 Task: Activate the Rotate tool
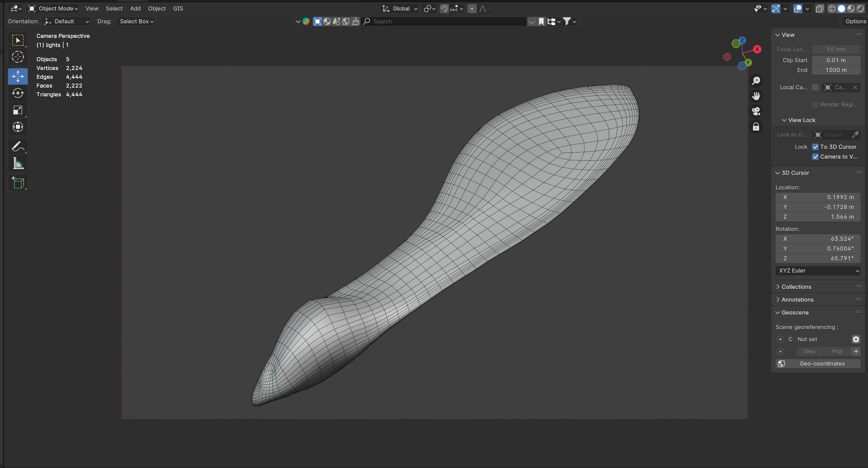[x=18, y=93]
